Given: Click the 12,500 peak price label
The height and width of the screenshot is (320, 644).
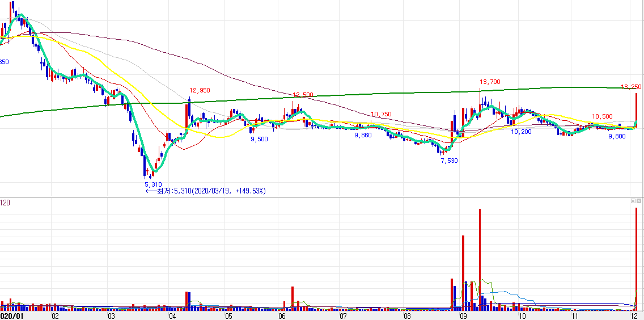Looking at the screenshot, I should pyautogui.click(x=303, y=95).
